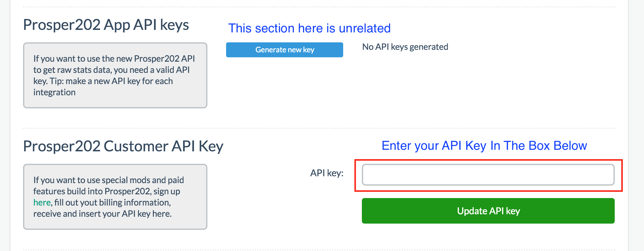Viewport: 644px width, 251px height.
Task: Click the Generate new key button
Action: coord(284,50)
